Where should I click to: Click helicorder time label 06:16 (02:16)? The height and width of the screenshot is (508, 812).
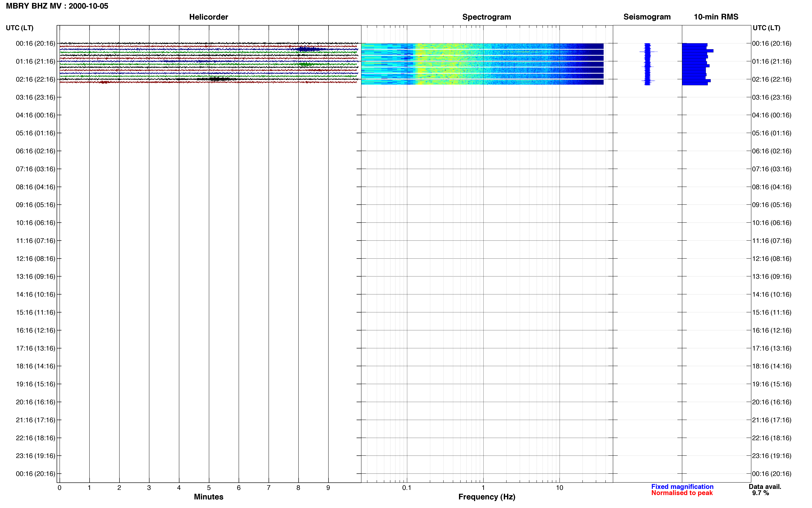click(x=36, y=151)
